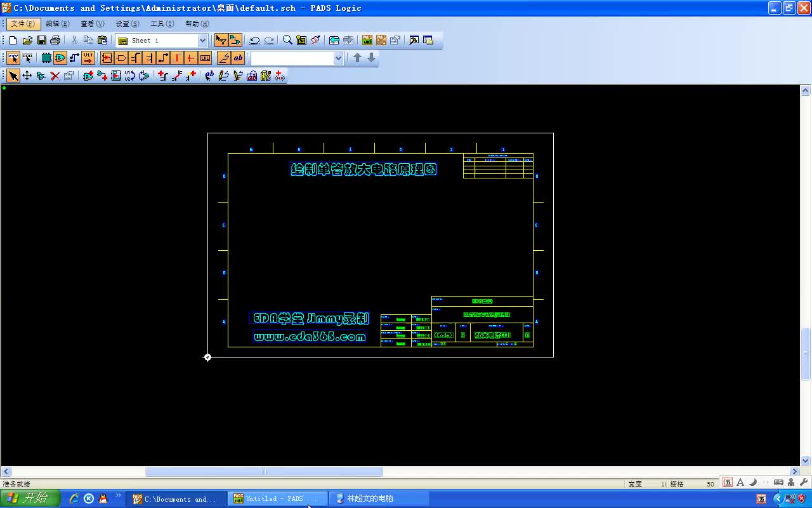Print the current sheet
812x508 pixels.
click(55, 40)
